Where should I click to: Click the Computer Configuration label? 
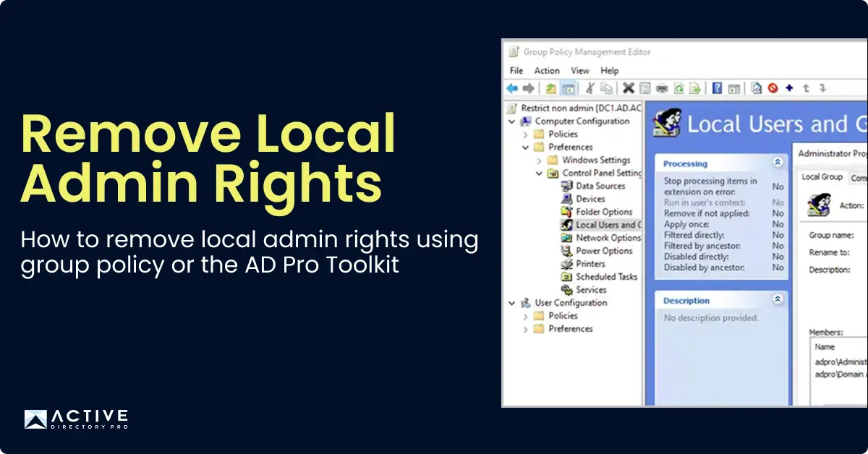click(x=582, y=121)
